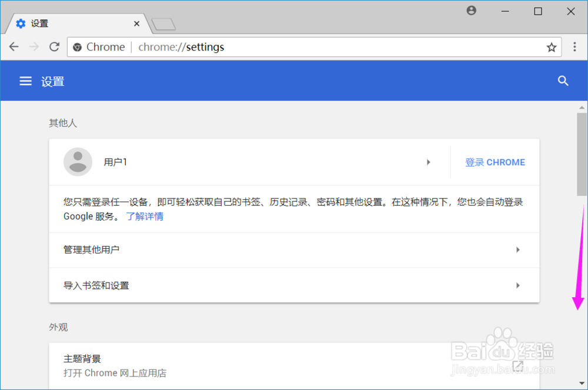Bookmark this page with the star
This screenshot has width=588, height=390.
tap(552, 47)
